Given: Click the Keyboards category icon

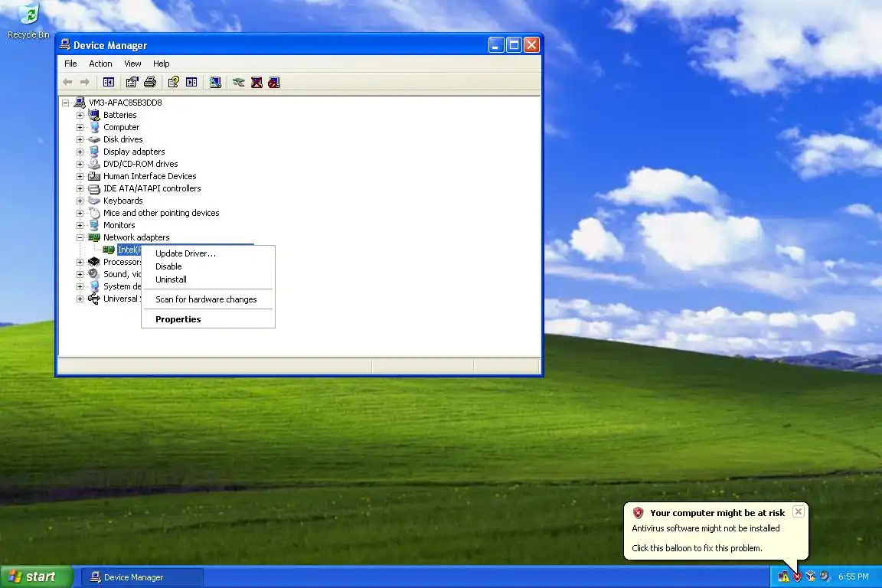Looking at the screenshot, I should tap(94, 201).
